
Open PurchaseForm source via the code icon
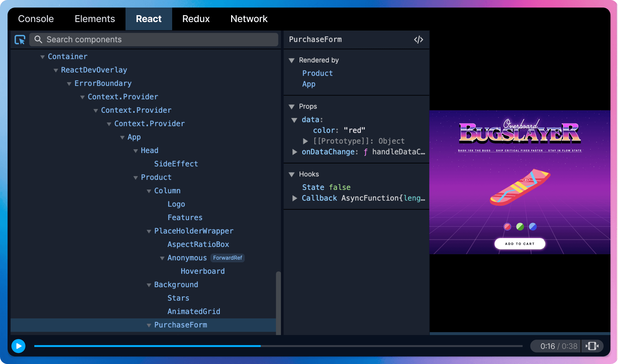(418, 39)
